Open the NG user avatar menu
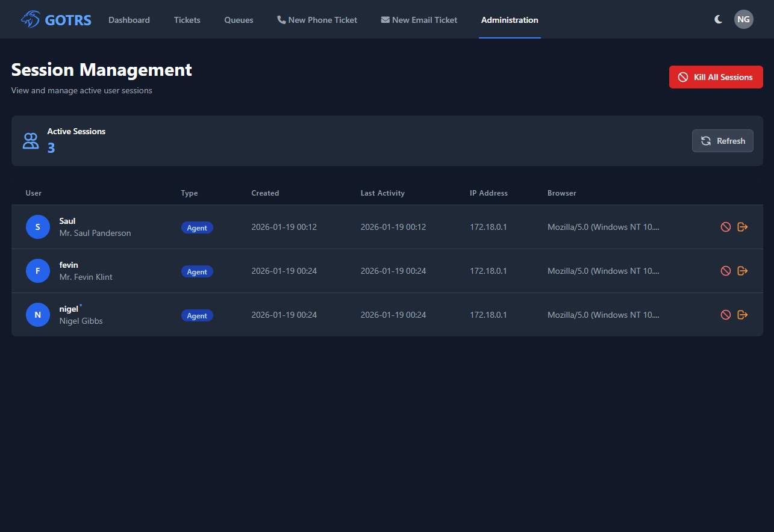This screenshot has height=532, width=774. (743, 19)
